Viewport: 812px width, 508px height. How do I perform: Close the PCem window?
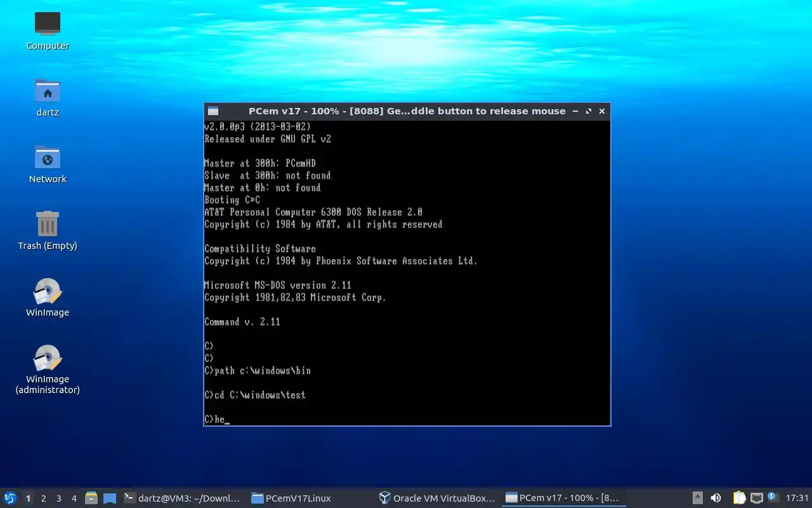(x=602, y=111)
